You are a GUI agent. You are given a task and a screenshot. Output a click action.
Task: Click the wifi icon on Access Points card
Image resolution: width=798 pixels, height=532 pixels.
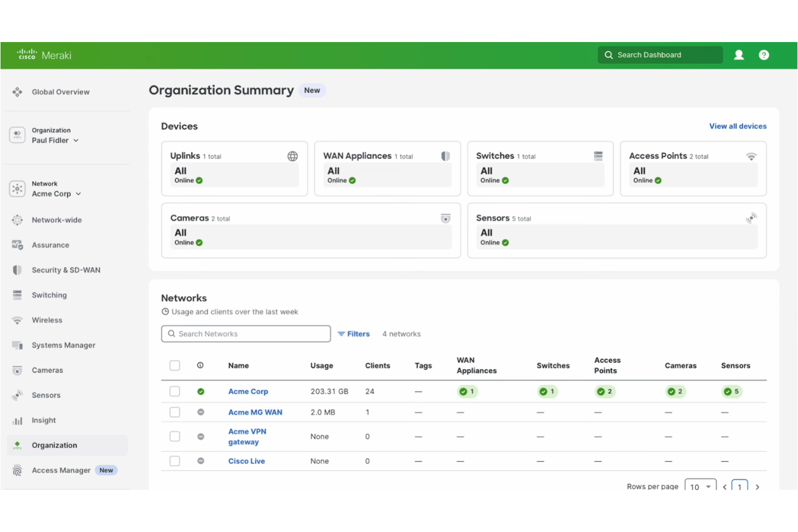751,156
